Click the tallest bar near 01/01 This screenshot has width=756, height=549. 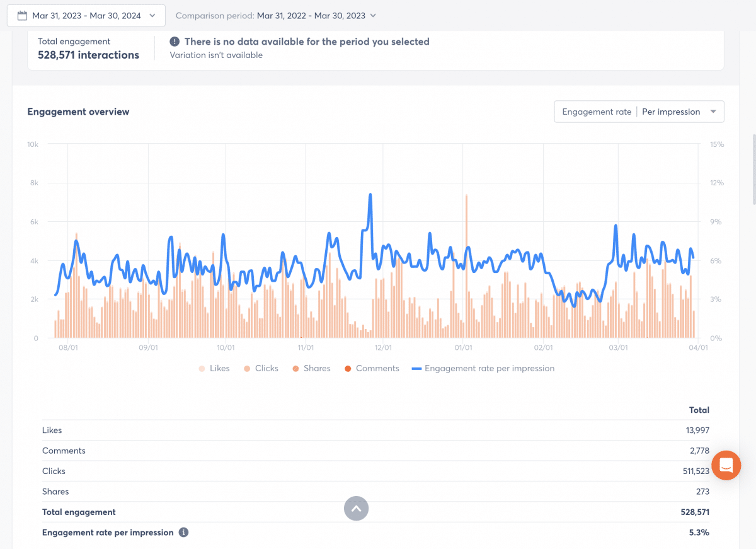click(x=466, y=265)
